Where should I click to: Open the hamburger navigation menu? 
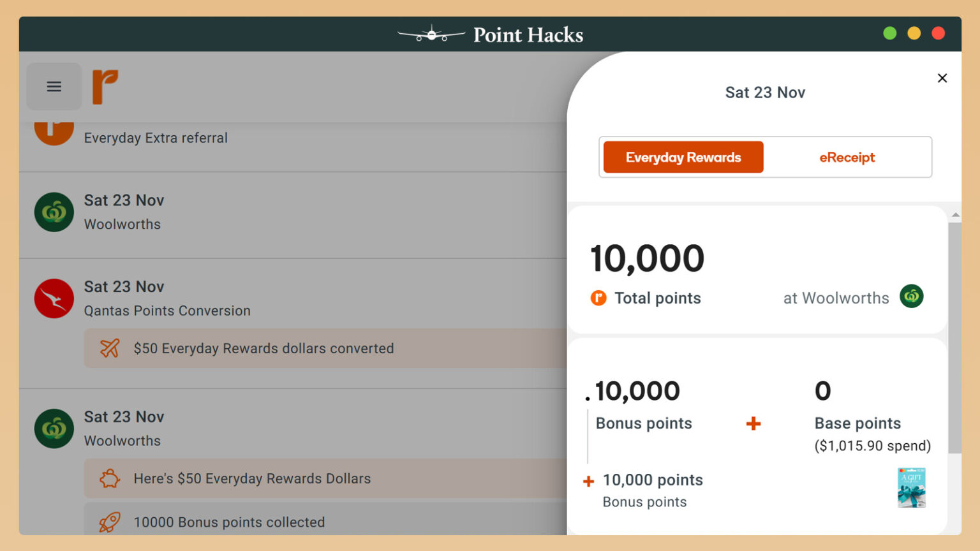(54, 86)
